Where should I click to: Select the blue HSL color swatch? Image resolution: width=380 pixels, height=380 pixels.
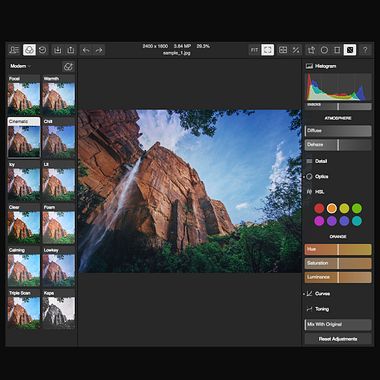(344, 221)
